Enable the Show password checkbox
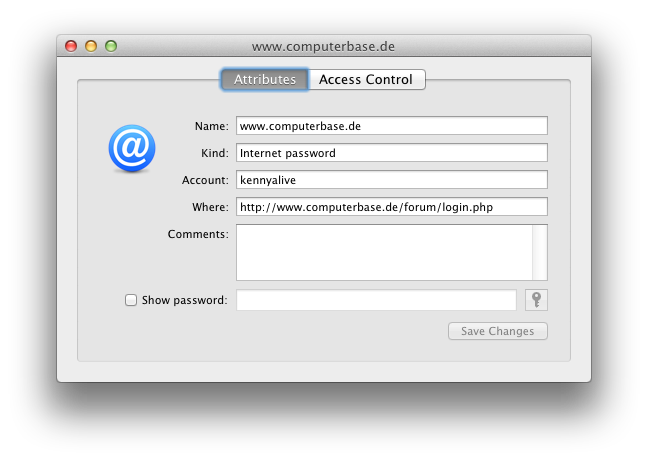The height and width of the screenshot is (461, 648). coord(131,300)
